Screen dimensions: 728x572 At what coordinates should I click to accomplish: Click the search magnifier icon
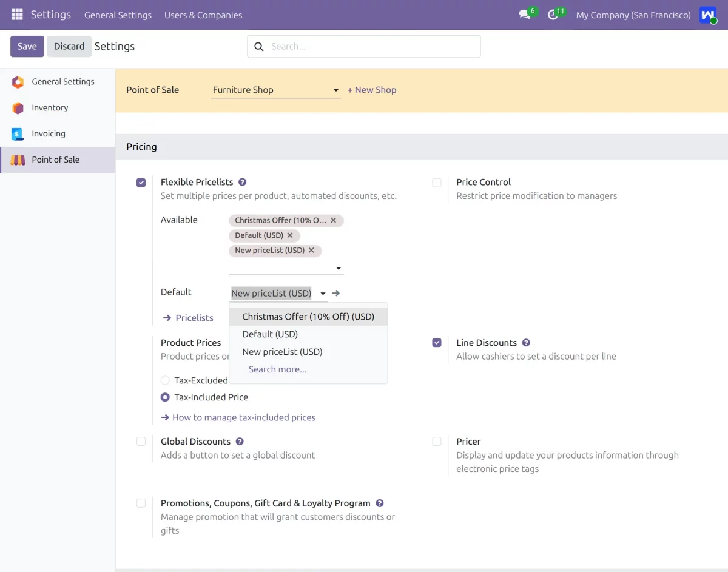pos(259,47)
